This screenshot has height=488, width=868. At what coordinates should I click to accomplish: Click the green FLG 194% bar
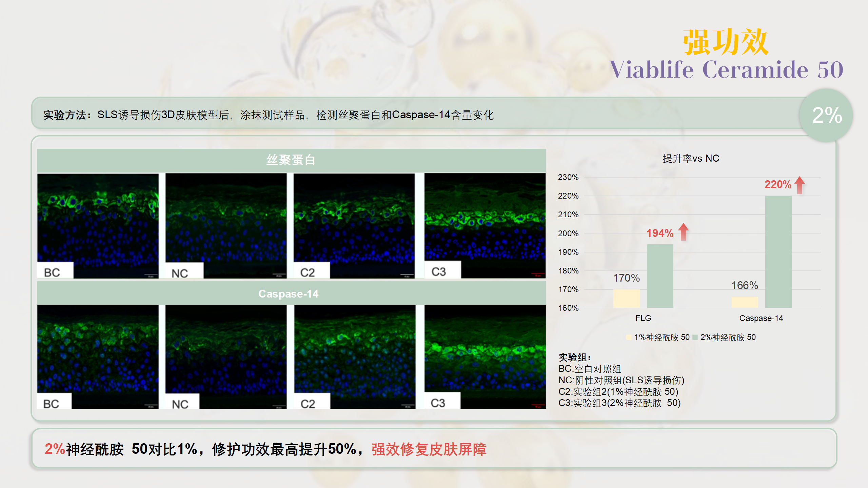tap(660, 276)
